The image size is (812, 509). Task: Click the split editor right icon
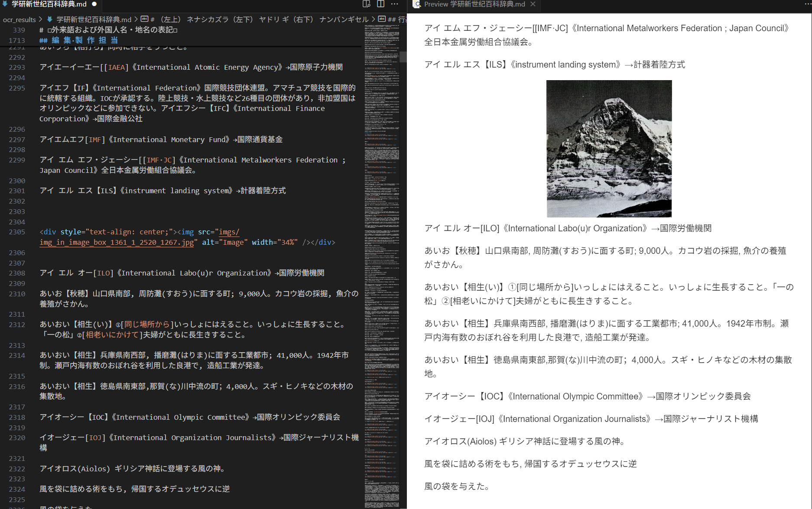tap(380, 4)
